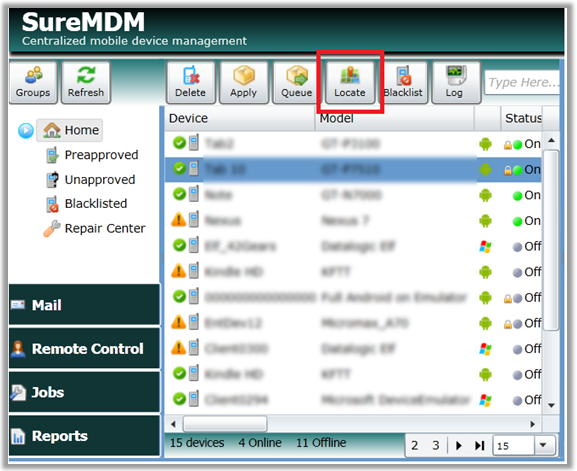Image resolution: width=577 pixels, height=471 pixels.
Task: Select the Micromax_A70 device row
Action: click(353, 323)
